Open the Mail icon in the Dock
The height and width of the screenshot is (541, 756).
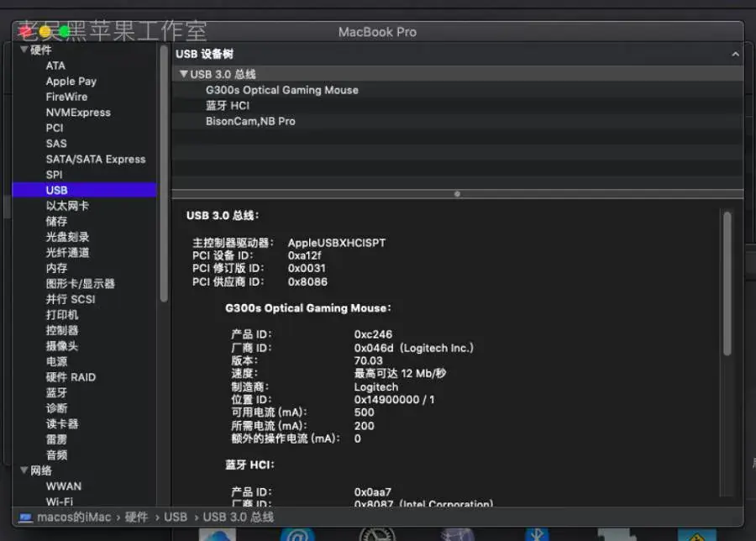click(297, 534)
